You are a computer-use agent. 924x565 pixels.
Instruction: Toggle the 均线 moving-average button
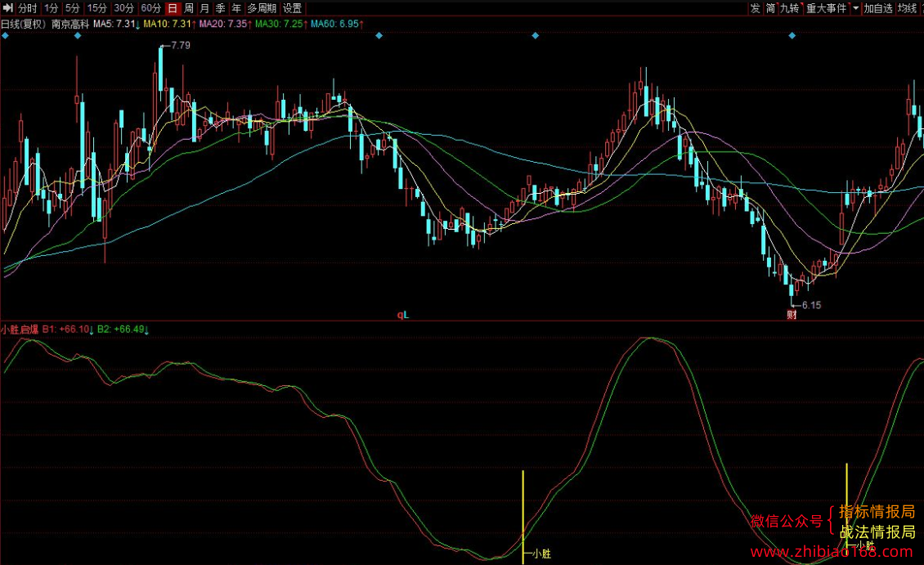[908, 8]
